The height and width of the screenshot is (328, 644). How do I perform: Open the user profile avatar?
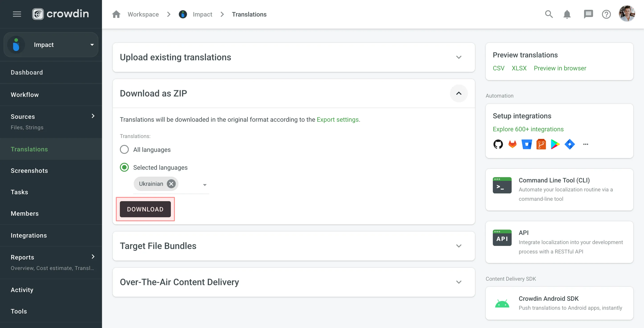pyautogui.click(x=627, y=14)
